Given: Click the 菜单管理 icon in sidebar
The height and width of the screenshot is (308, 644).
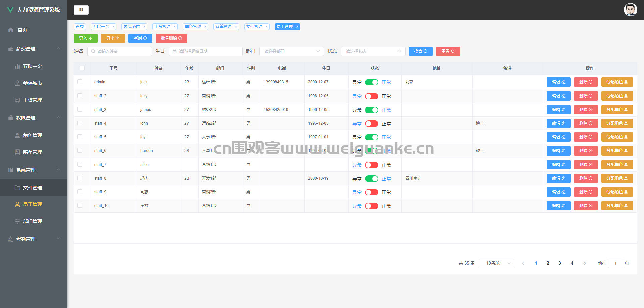Looking at the screenshot, I should (17, 152).
